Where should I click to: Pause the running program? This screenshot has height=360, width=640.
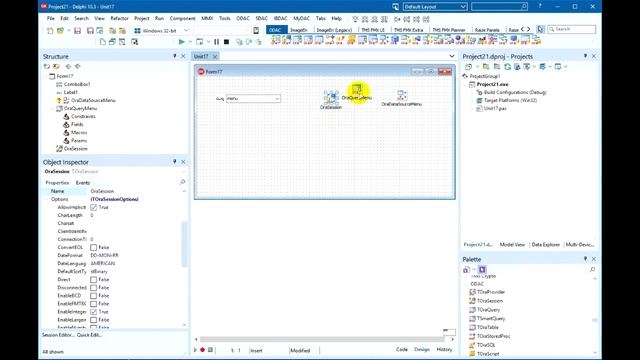tap(216, 42)
